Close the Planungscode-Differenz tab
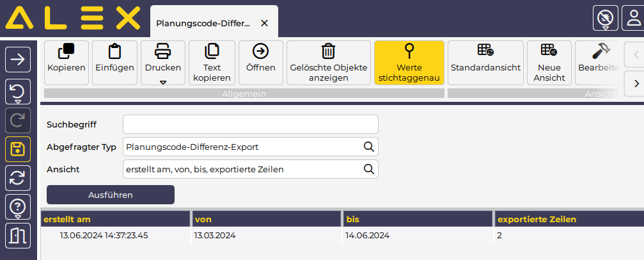This screenshot has height=260, width=644. [x=264, y=23]
